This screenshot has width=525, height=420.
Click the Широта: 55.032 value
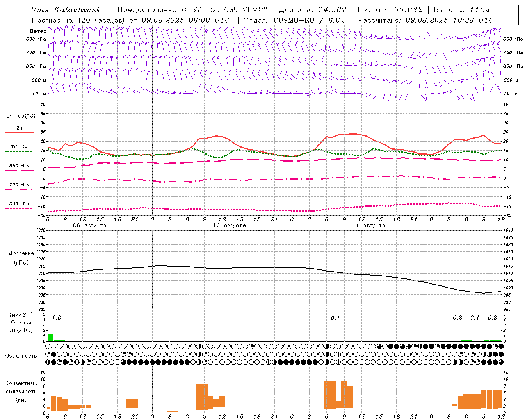pyautogui.click(x=390, y=10)
